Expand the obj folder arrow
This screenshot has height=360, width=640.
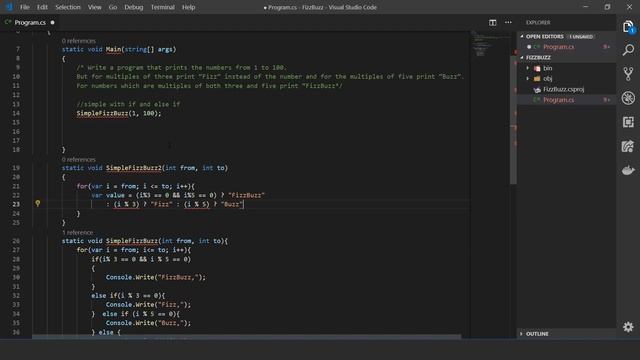pos(528,78)
